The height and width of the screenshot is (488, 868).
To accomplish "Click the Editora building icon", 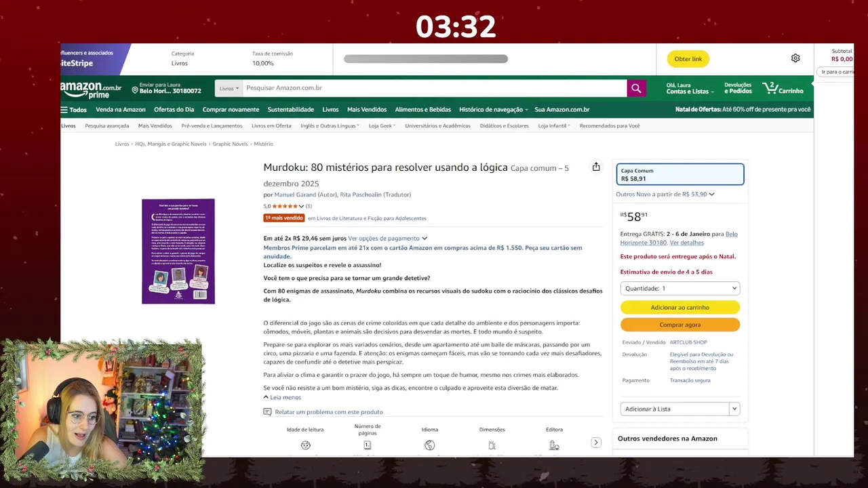I will coord(554,445).
